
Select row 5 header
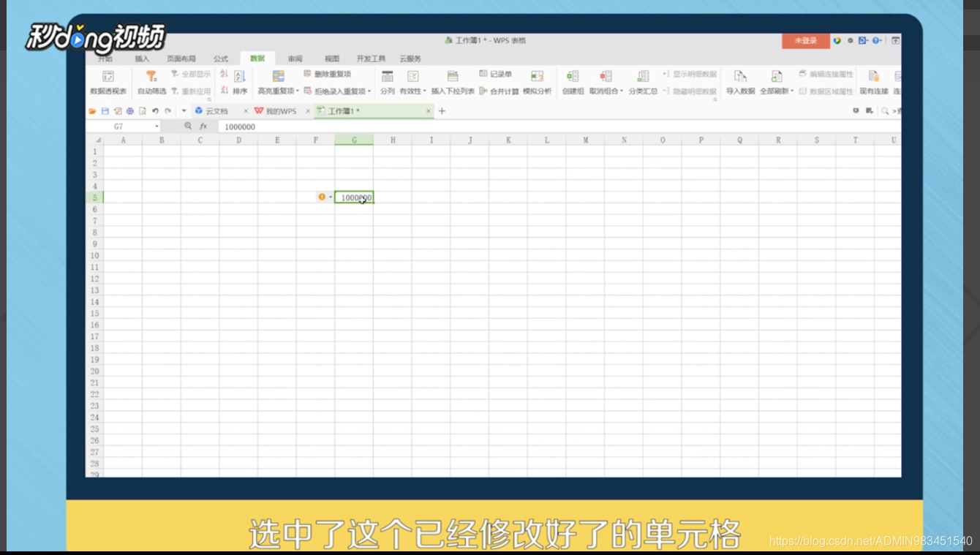coord(94,197)
